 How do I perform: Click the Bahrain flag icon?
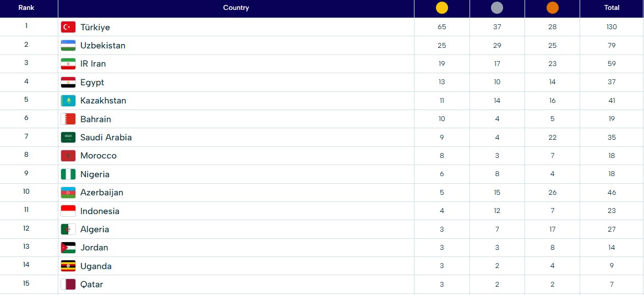[x=68, y=119]
